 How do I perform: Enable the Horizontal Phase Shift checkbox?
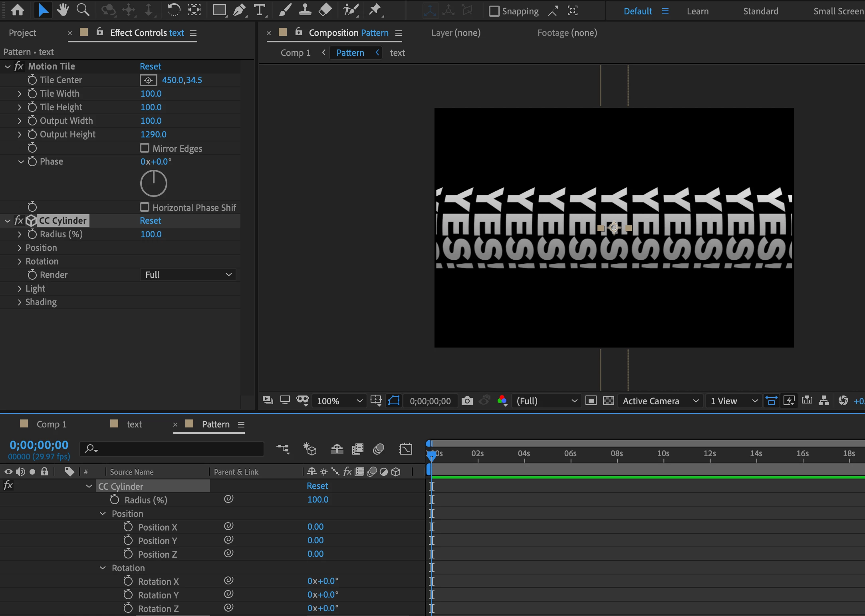[145, 207]
